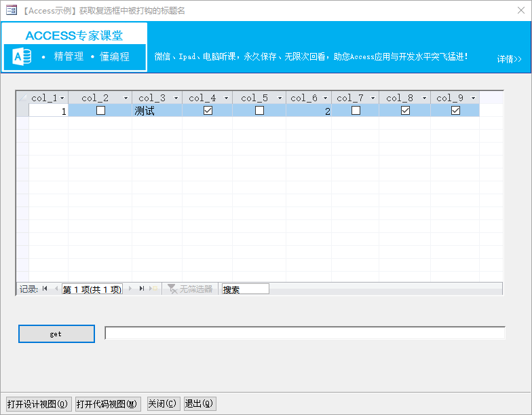Viewport: 532px width, 415px height.
Task: Open col_2 header dropdown arrow
Action: tap(126, 98)
